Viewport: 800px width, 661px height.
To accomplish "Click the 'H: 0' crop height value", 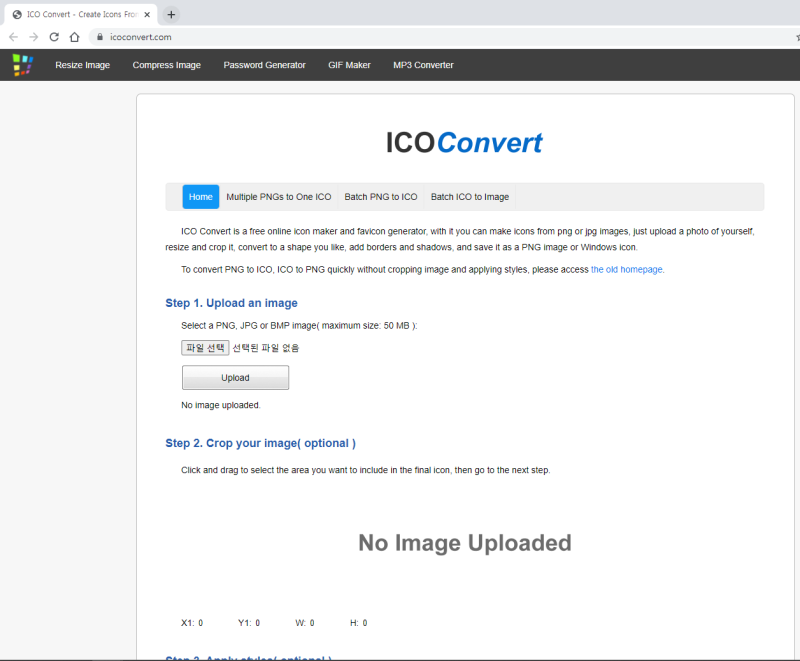I will [x=359, y=623].
